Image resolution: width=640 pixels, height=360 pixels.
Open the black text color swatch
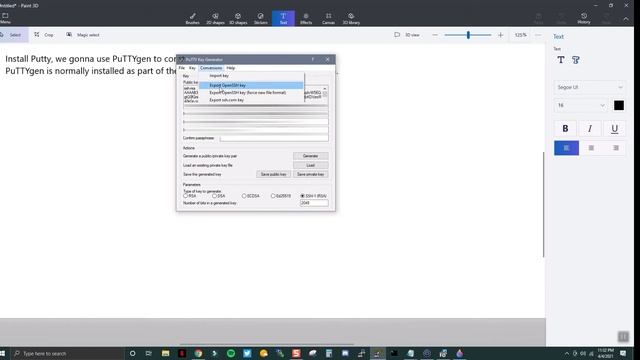point(619,105)
